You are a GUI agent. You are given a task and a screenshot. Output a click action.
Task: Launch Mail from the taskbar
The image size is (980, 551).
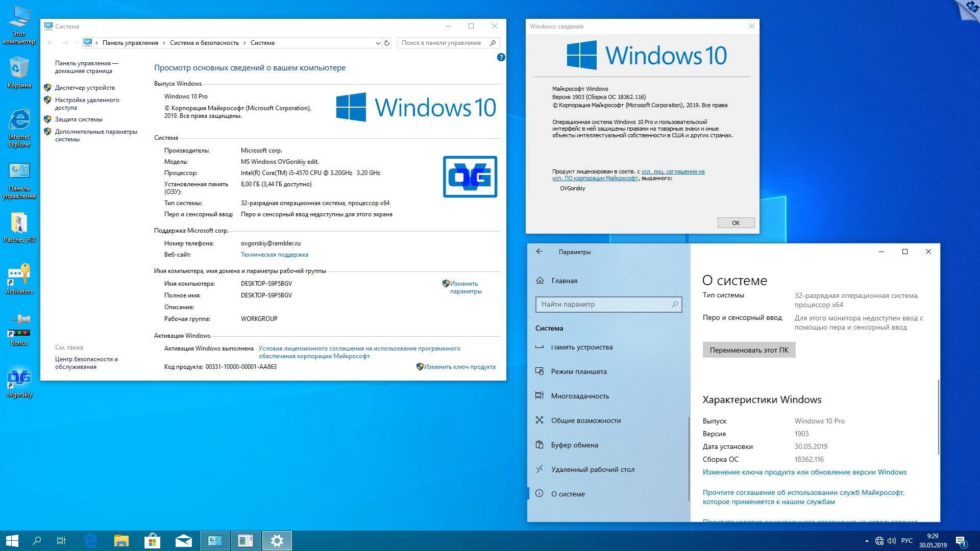(x=183, y=540)
